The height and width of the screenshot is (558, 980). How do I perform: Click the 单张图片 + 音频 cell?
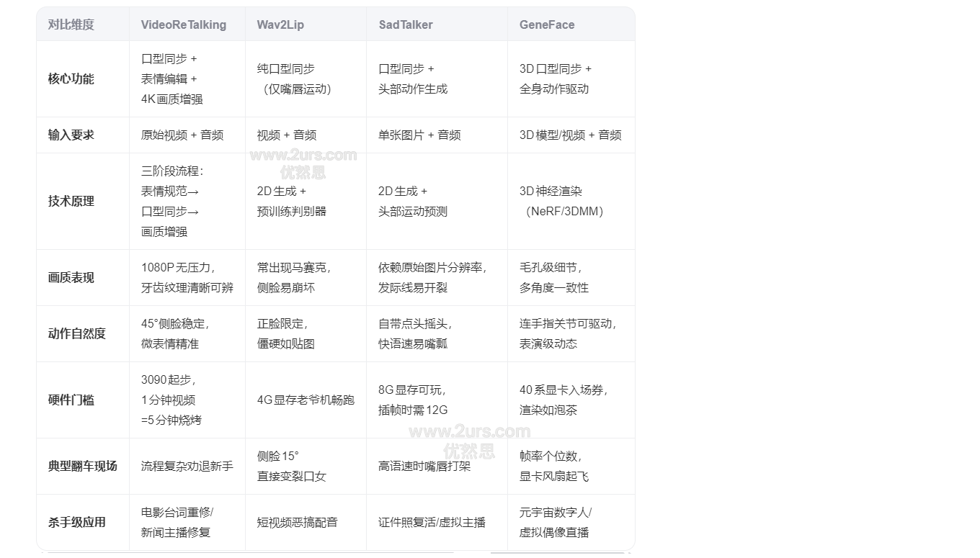(437, 135)
